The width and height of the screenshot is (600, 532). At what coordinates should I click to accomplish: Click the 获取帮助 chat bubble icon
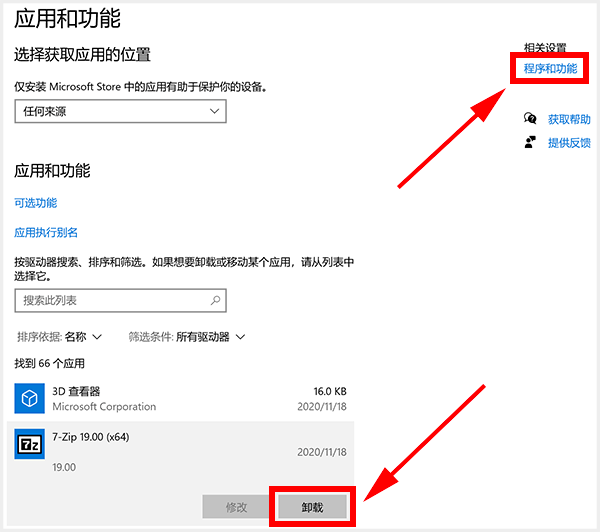(531, 119)
